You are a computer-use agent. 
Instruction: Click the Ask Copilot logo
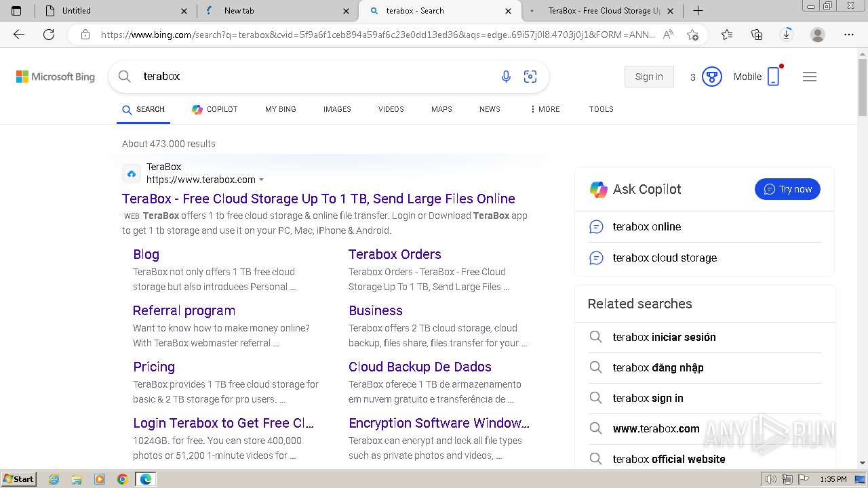pyautogui.click(x=598, y=189)
